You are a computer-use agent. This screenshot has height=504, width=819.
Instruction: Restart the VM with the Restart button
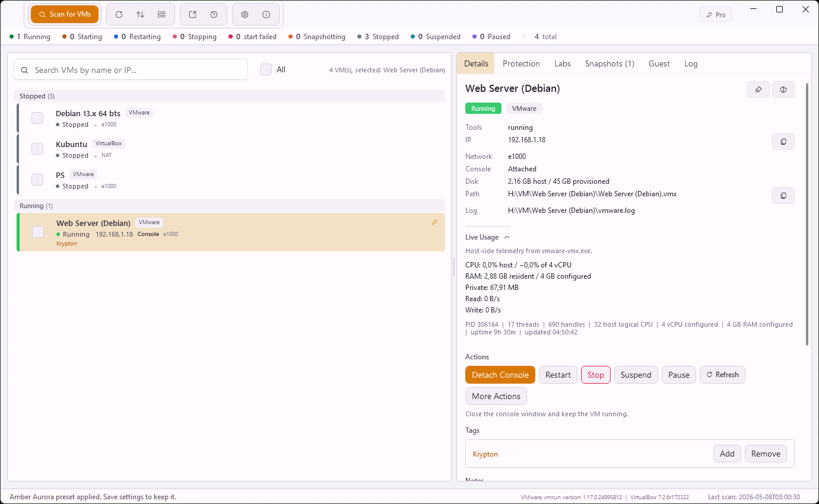[558, 375]
